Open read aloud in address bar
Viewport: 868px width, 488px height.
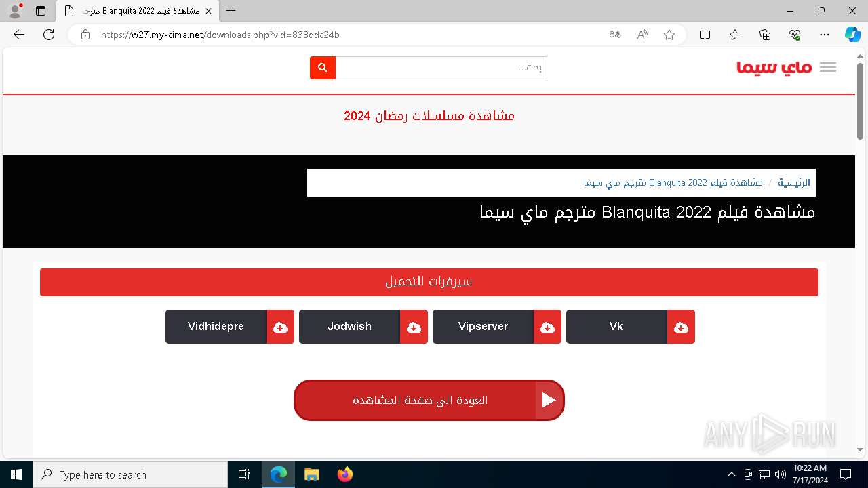pos(642,35)
